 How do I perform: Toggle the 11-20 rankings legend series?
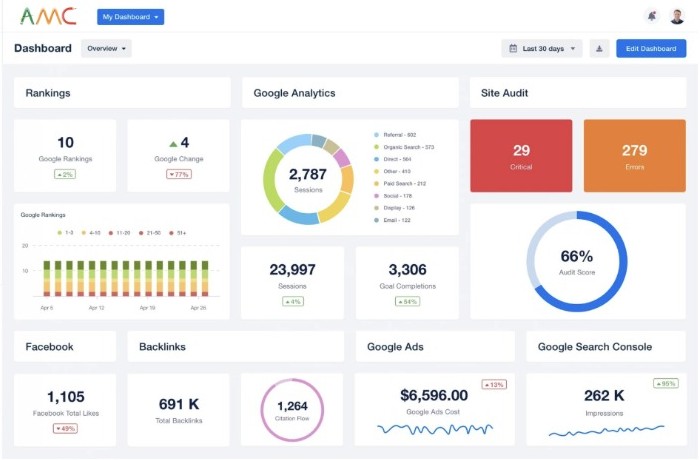(119, 233)
